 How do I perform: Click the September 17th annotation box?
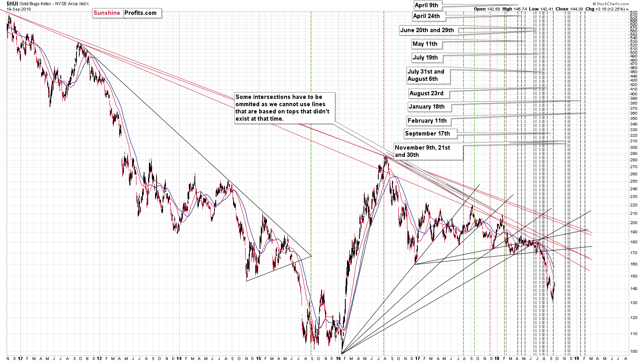[x=430, y=134]
